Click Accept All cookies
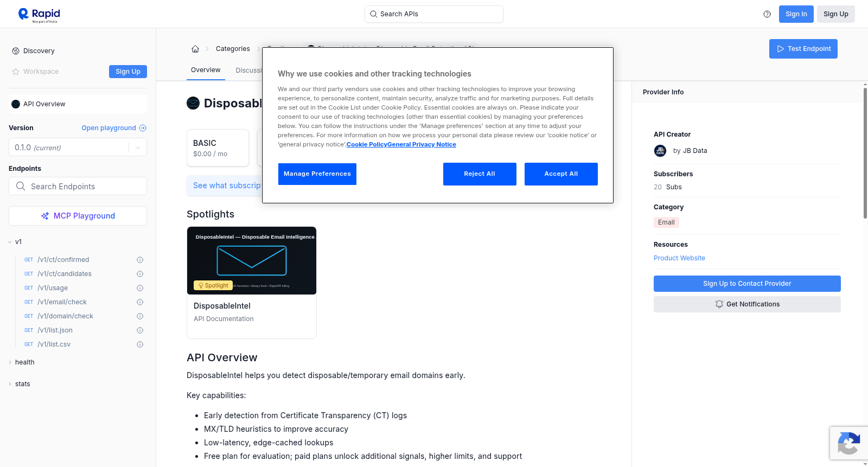Image resolution: width=868 pixels, height=467 pixels. coord(561,174)
